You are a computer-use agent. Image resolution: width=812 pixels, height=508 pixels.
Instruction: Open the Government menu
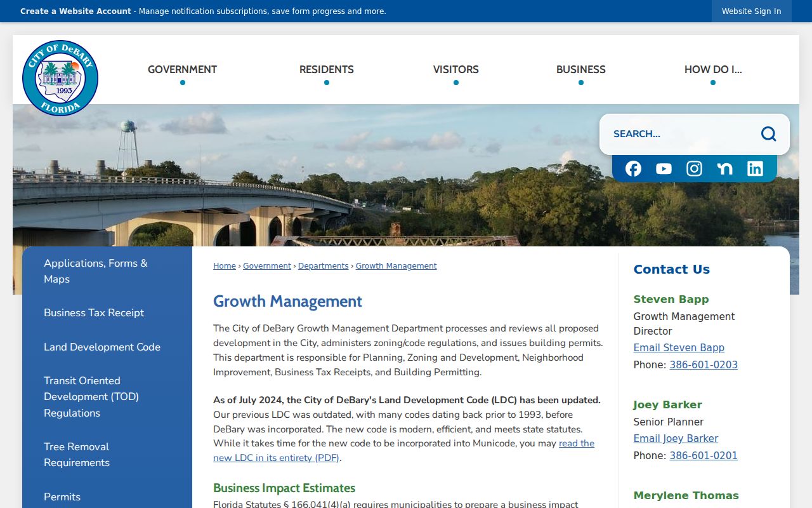pos(182,69)
